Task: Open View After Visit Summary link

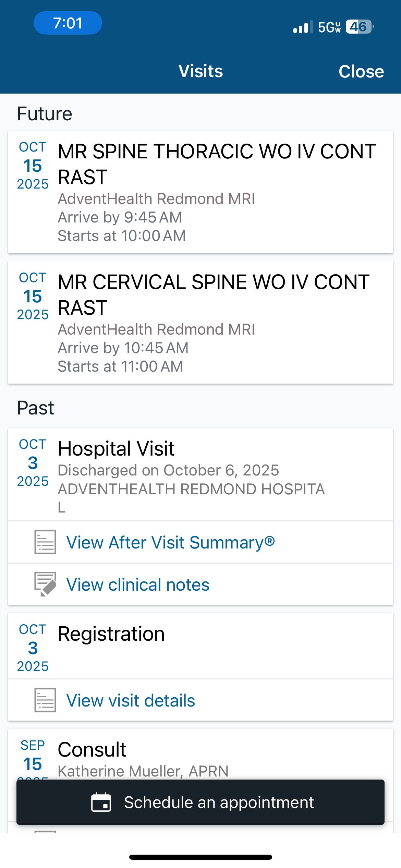Action: [x=170, y=542]
